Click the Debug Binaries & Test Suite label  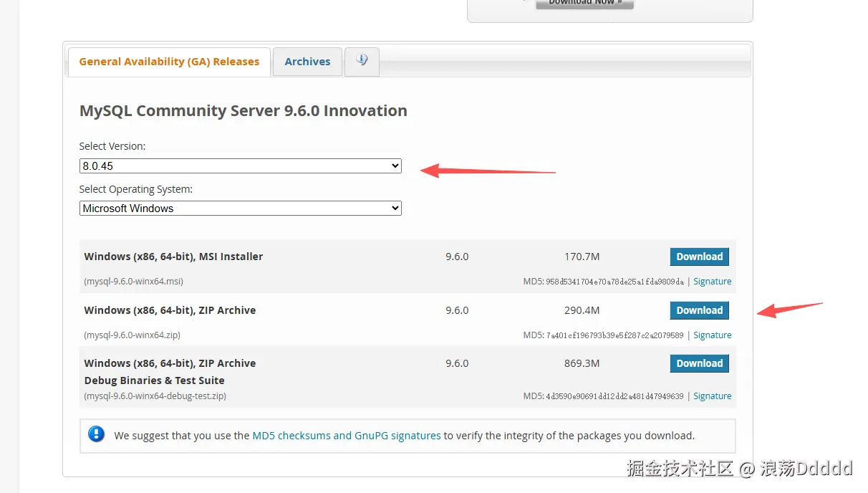coord(154,380)
